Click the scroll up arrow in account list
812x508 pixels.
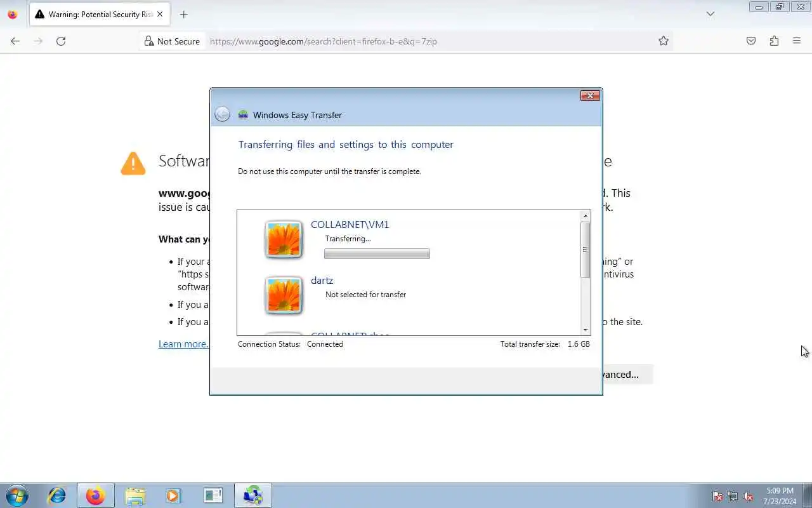[x=585, y=217]
